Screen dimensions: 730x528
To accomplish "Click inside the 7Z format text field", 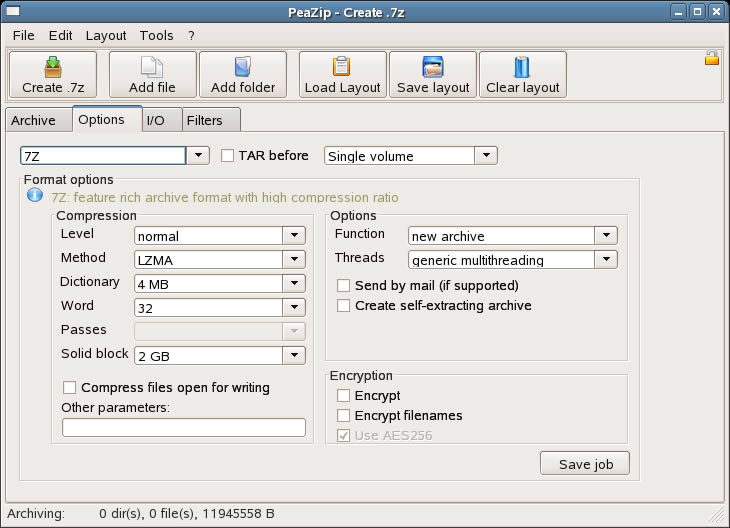I will 103,156.
